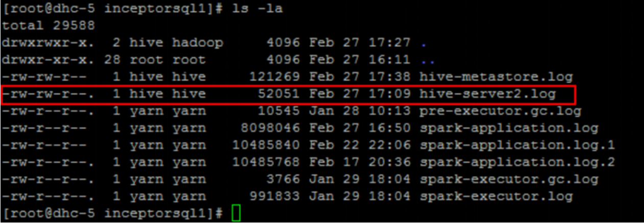Click the link count 28 on root row

pos(112,60)
